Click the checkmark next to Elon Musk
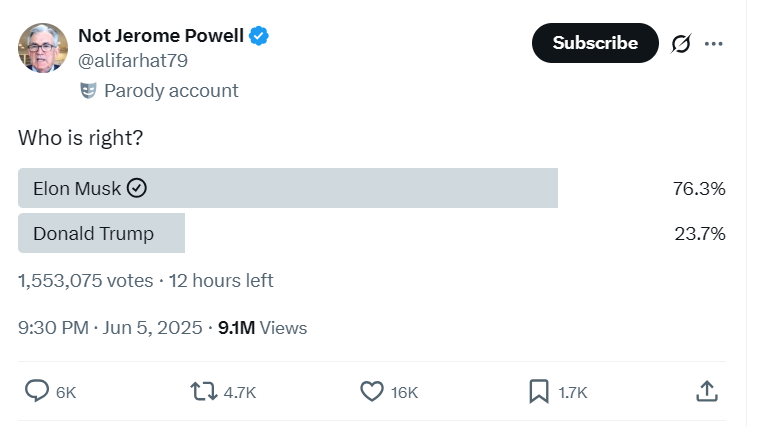Screen dimensions: 772x427 point(138,188)
